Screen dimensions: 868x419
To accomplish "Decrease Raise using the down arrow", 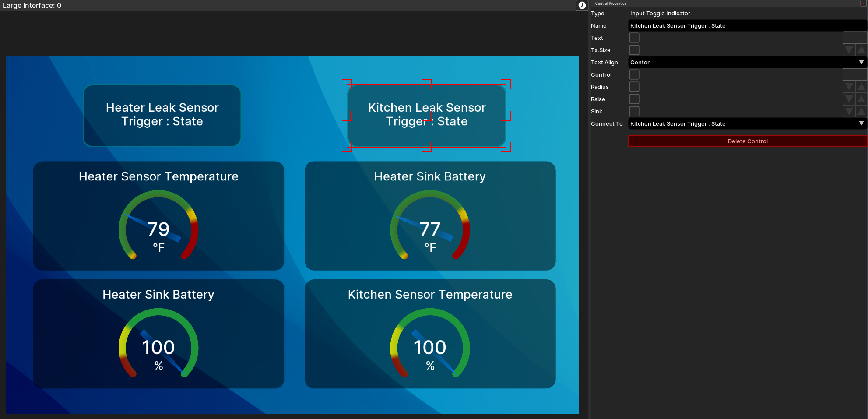I will coord(849,99).
